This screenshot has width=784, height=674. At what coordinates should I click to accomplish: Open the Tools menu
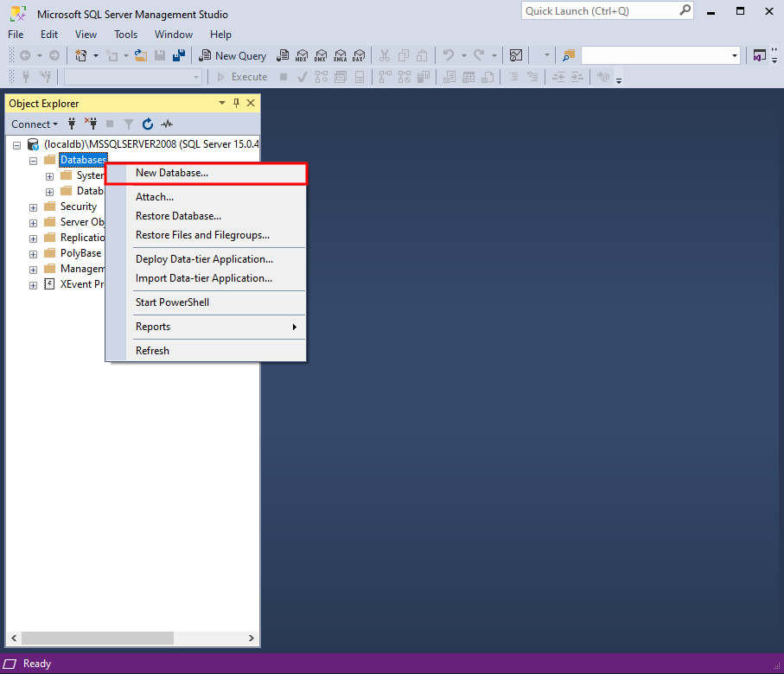125,35
